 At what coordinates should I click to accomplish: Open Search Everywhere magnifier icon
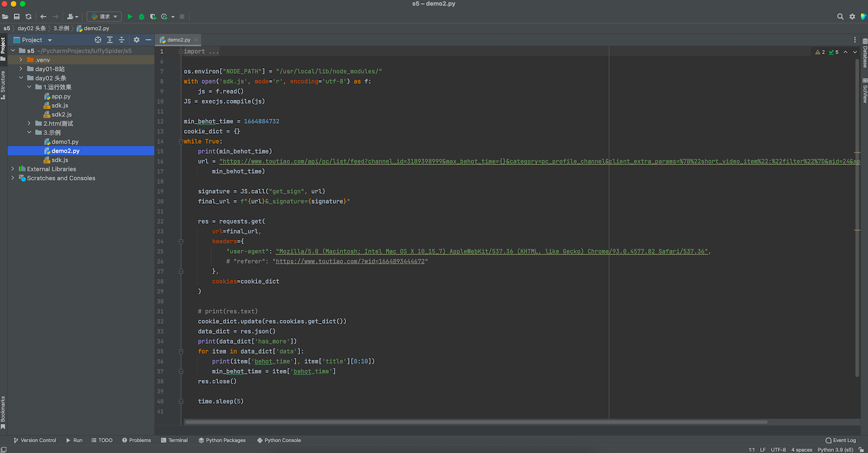tap(840, 16)
